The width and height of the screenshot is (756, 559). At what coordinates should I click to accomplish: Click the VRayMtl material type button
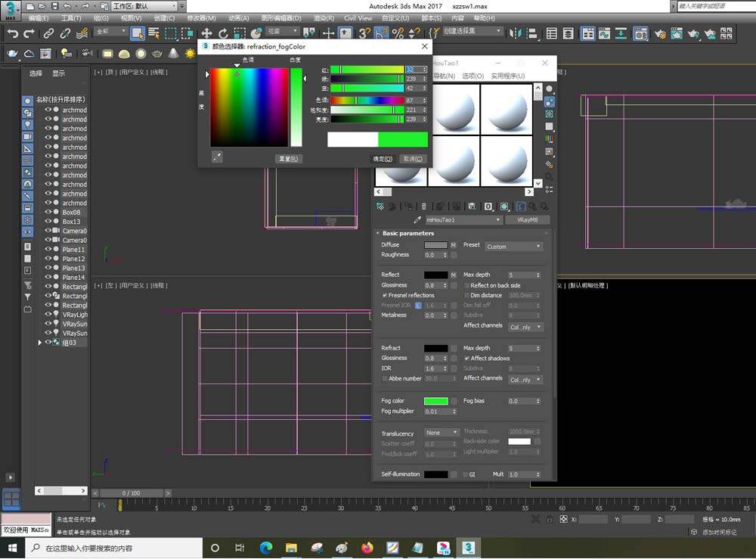click(527, 220)
